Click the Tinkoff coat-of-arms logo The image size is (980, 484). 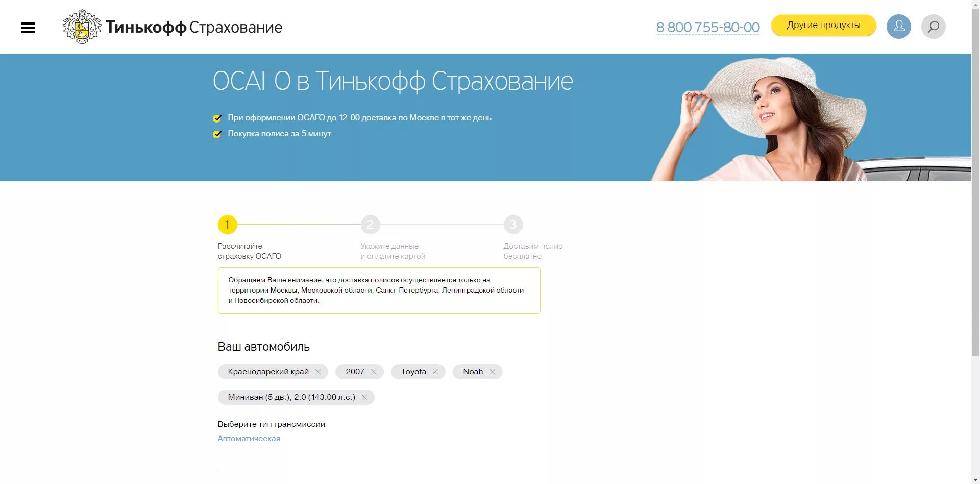pyautogui.click(x=82, y=27)
